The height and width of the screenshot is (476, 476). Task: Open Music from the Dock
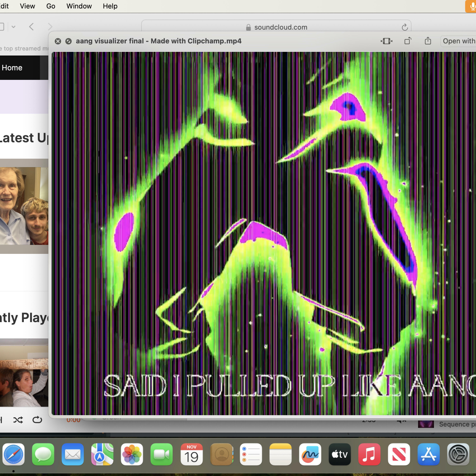pos(369,454)
